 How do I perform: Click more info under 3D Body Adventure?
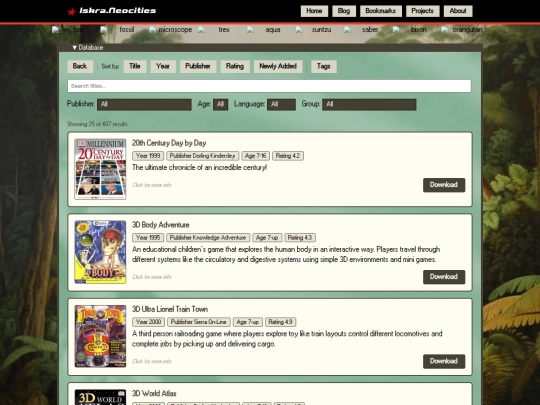(152, 277)
